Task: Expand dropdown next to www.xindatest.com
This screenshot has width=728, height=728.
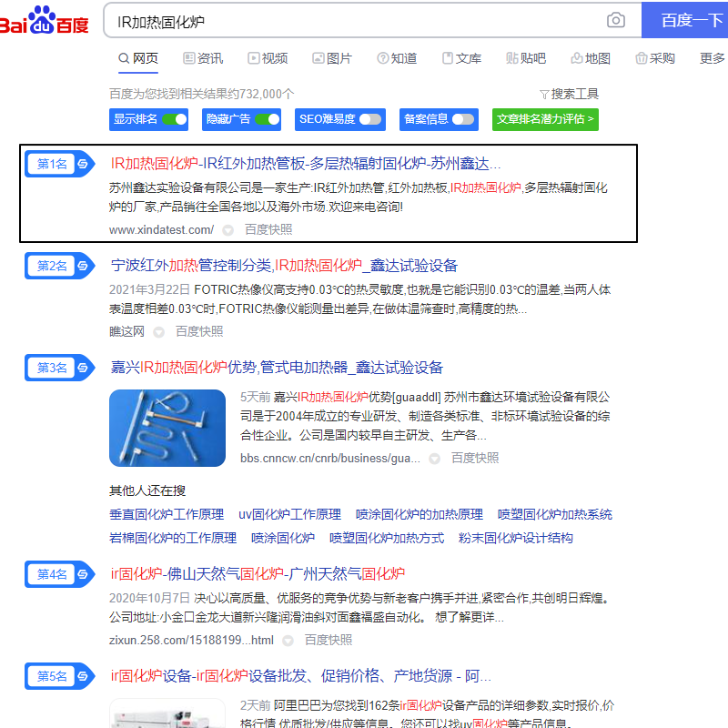Action: pos(228,230)
